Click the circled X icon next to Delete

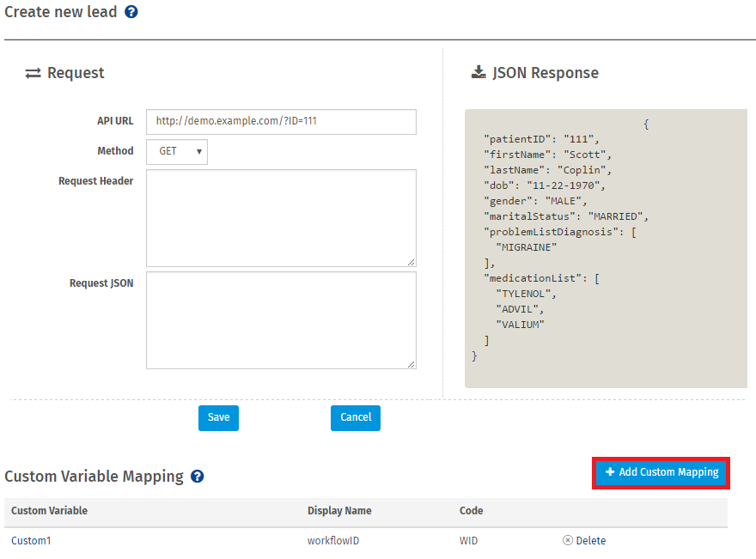(566, 540)
